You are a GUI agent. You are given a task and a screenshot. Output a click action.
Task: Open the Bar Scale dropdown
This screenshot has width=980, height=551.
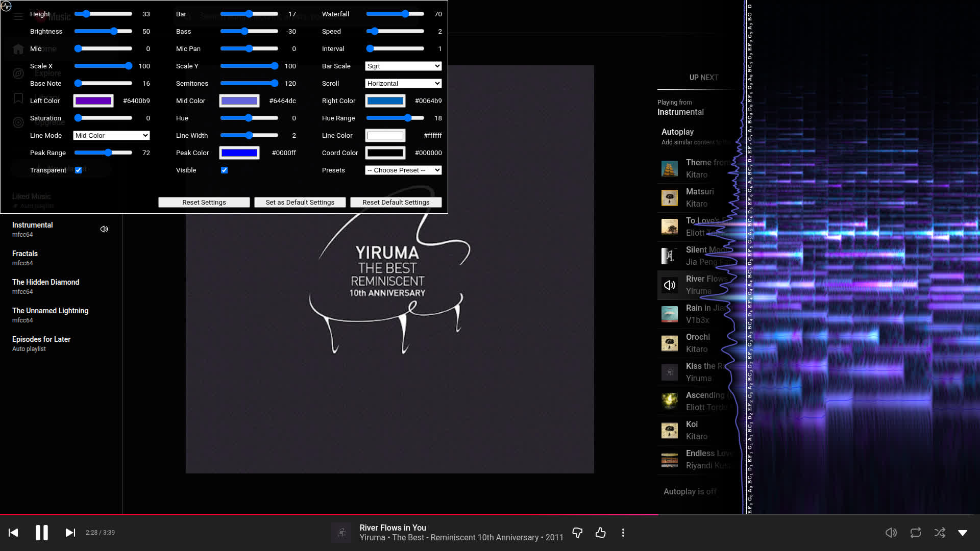403,66
